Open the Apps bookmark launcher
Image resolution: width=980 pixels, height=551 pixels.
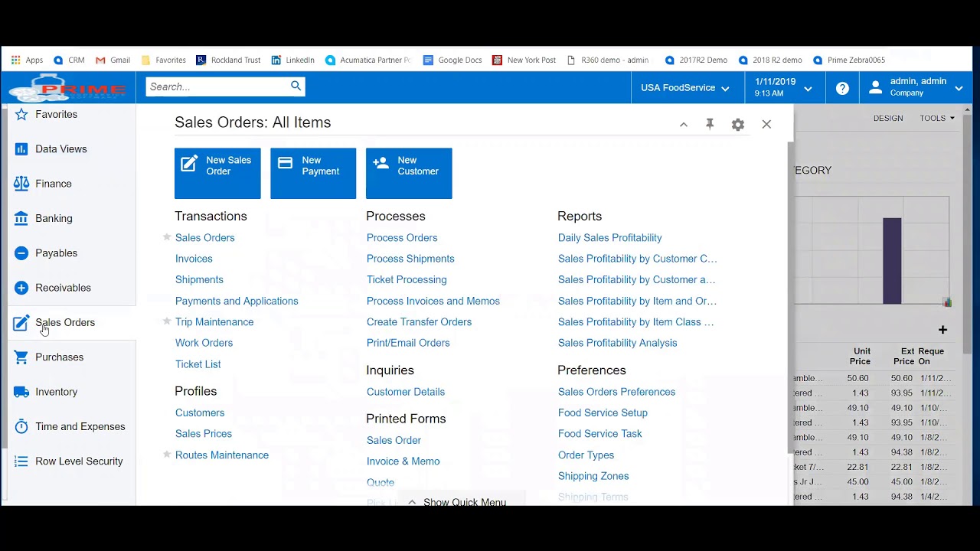[27, 60]
